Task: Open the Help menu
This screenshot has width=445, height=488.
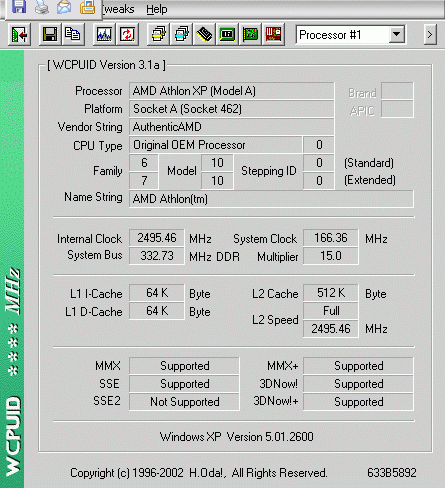Action: [157, 9]
